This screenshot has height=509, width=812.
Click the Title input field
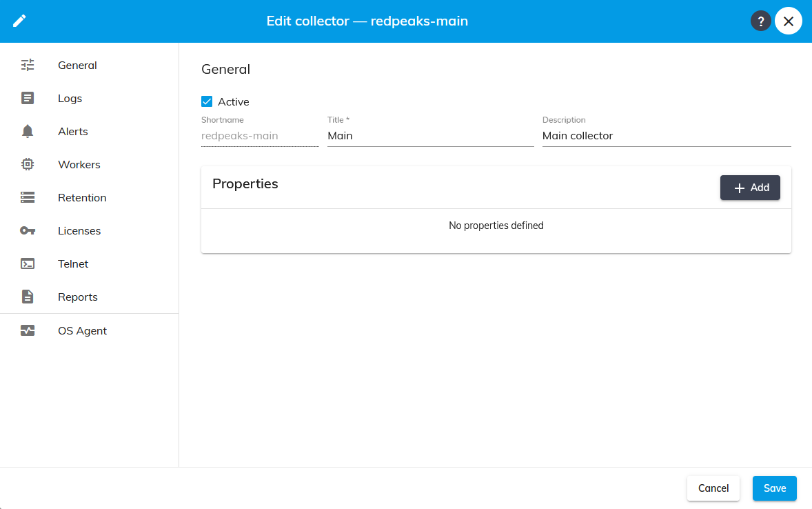pyautogui.click(x=430, y=136)
